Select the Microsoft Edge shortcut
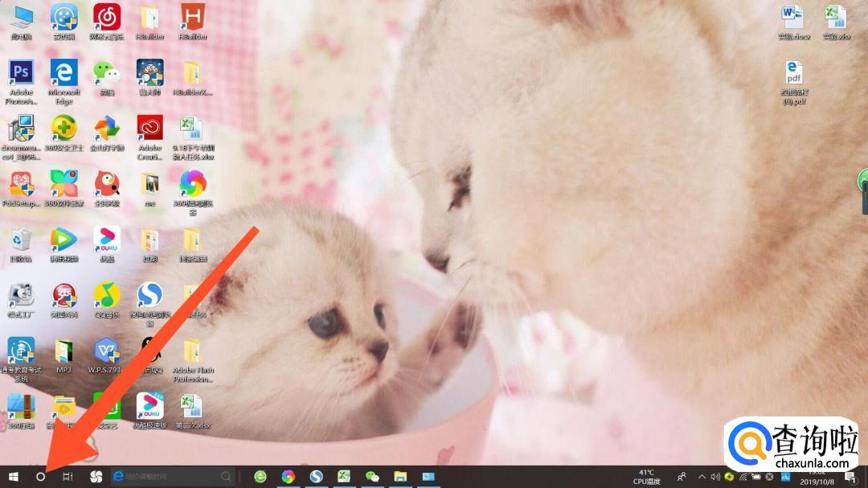Image resolution: width=868 pixels, height=488 pixels. pos(63,82)
